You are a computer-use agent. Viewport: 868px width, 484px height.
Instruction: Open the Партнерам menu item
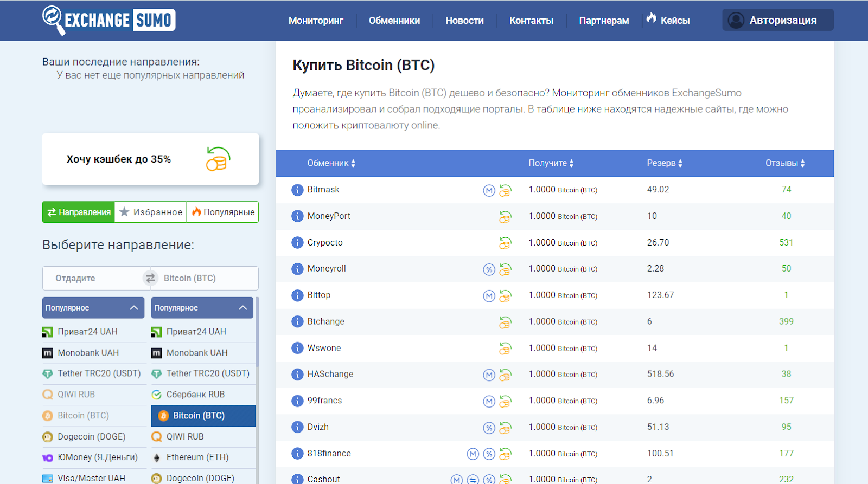(x=604, y=21)
